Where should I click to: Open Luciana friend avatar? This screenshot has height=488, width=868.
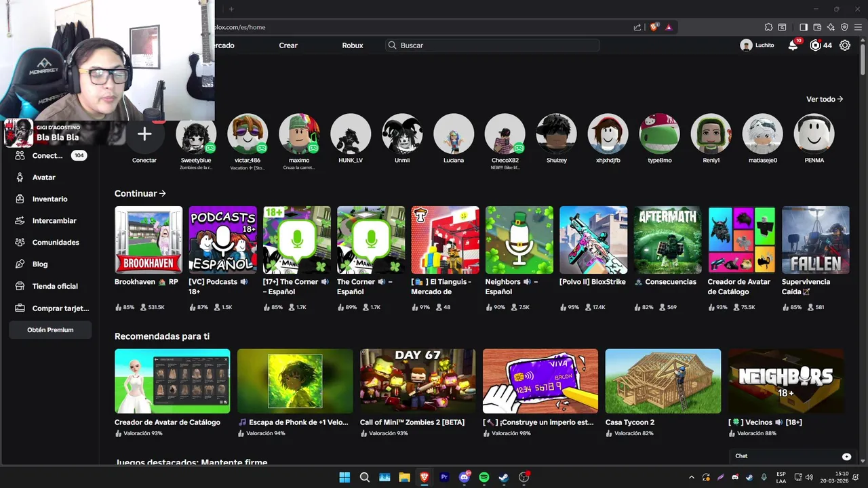coord(454,134)
